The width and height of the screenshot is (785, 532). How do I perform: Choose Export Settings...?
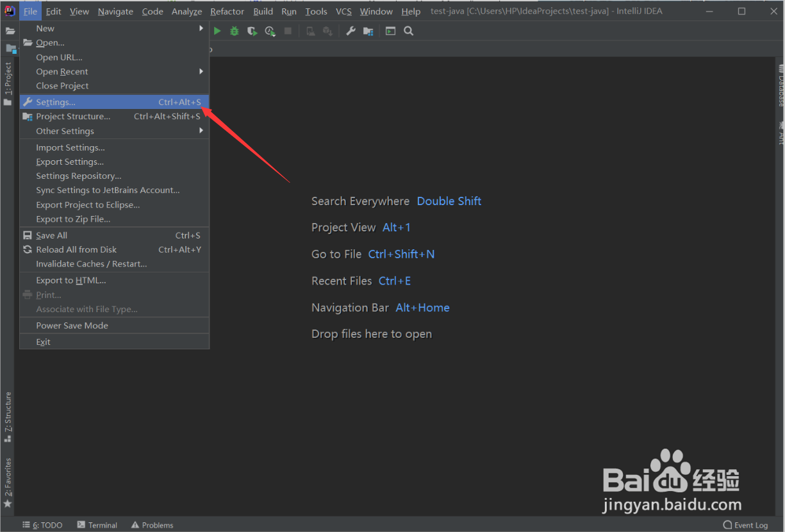pos(114,162)
